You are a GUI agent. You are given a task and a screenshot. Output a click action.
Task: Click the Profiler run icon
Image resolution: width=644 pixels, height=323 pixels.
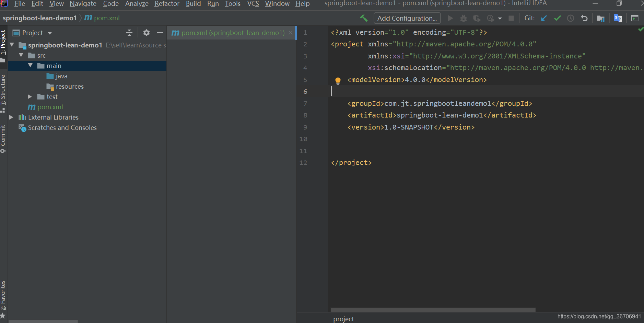point(491,18)
